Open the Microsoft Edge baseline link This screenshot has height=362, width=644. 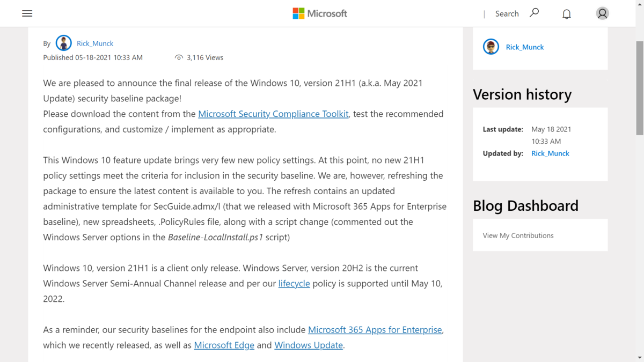[224, 345]
